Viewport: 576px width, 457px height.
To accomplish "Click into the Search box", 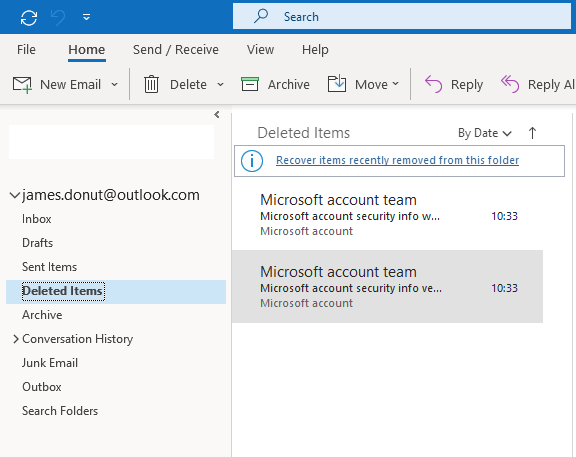I will [402, 16].
